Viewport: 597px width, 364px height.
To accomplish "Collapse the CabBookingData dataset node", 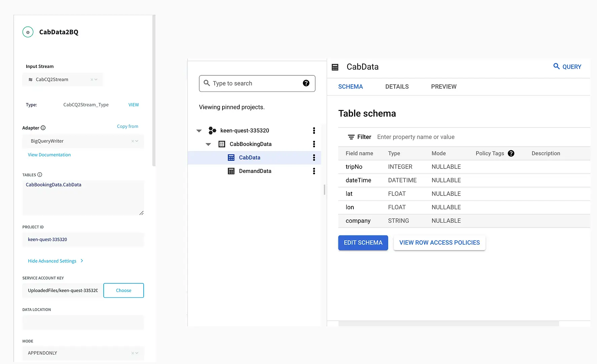I will [x=208, y=144].
